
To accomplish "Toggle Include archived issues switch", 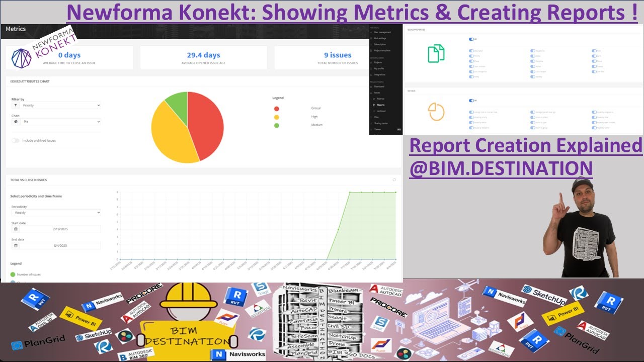I will 16,140.
